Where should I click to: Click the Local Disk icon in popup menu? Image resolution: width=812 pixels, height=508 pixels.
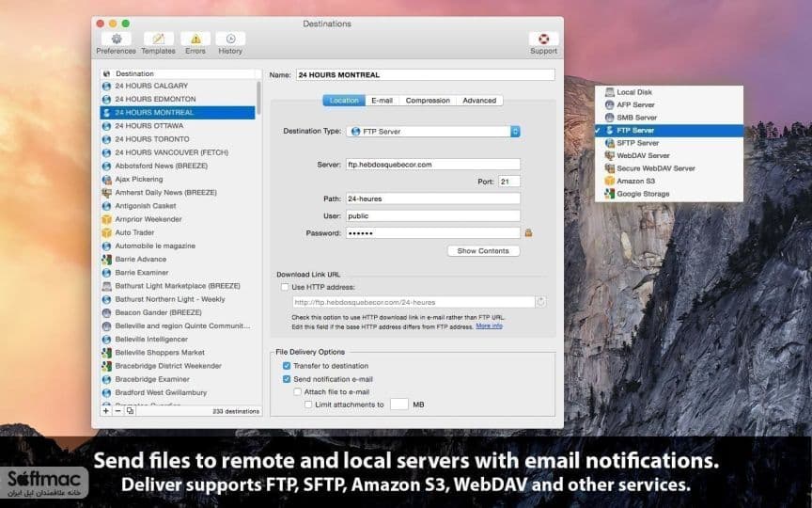point(610,92)
